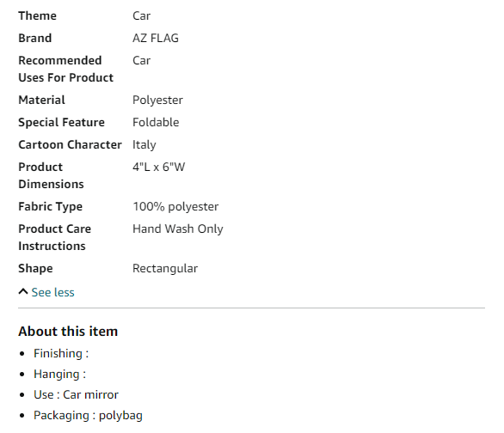
Task: Click the AZ FLAG brand value
Action: tap(156, 38)
